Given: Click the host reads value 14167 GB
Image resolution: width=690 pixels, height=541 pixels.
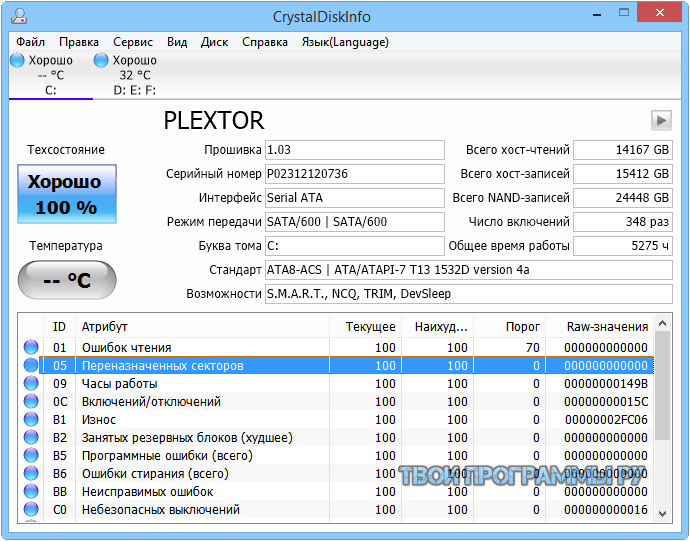Looking at the screenshot, I should 623,150.
